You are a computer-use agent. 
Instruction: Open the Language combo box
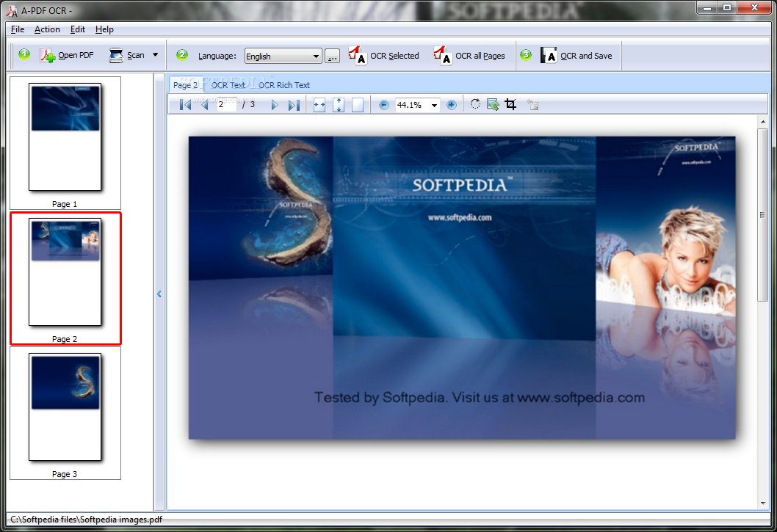coord(283,56)
